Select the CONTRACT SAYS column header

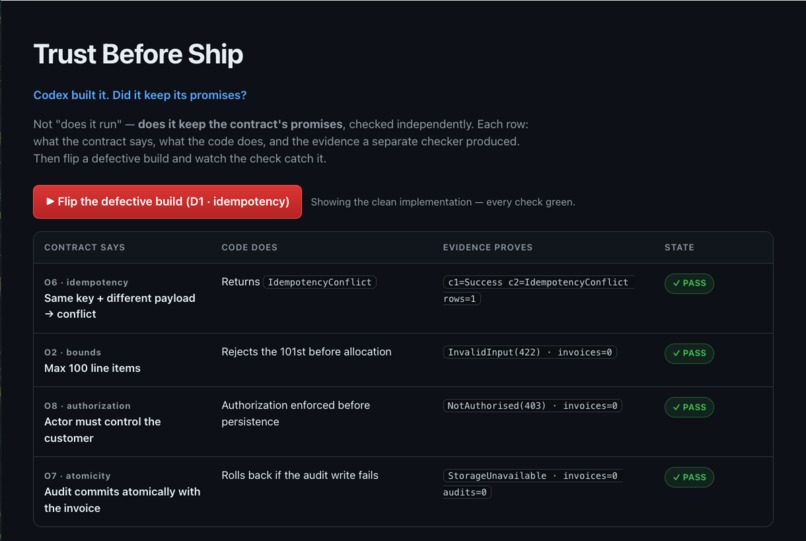tap(84, 247)
